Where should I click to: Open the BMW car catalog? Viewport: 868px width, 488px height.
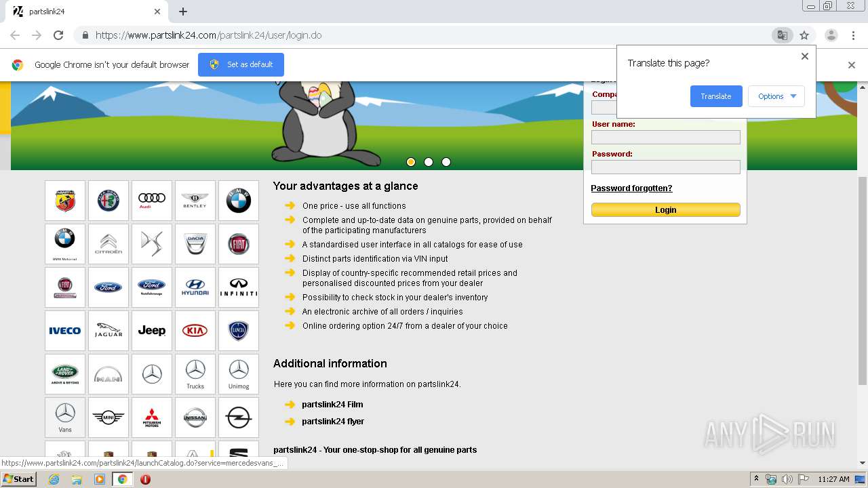coord(239,201)
